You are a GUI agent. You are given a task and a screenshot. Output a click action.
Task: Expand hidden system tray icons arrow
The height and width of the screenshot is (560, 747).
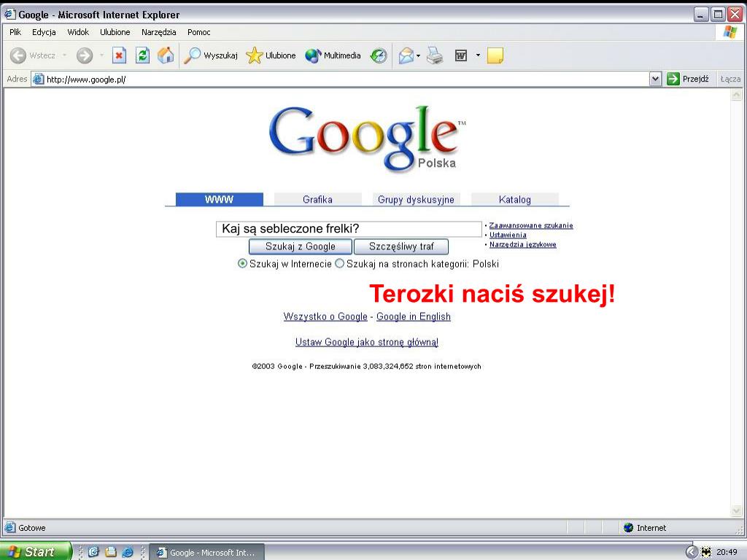[692, 552]
